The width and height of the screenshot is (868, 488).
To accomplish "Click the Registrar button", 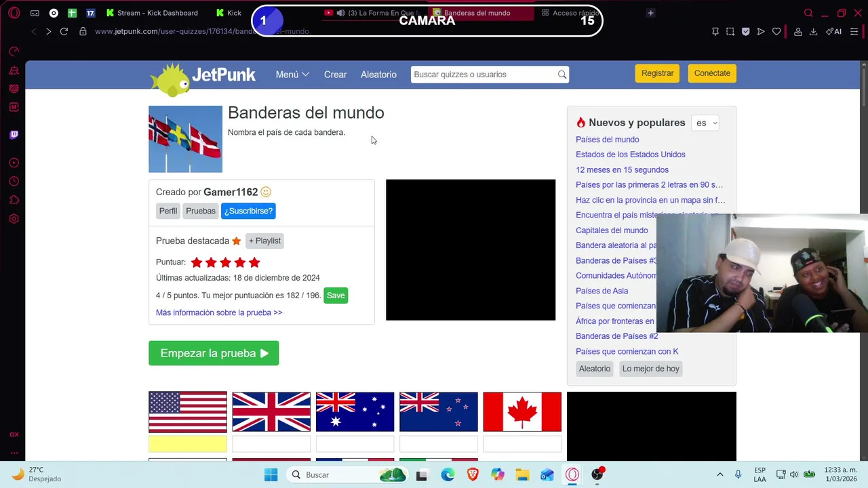I will click(x=657, y=73).
